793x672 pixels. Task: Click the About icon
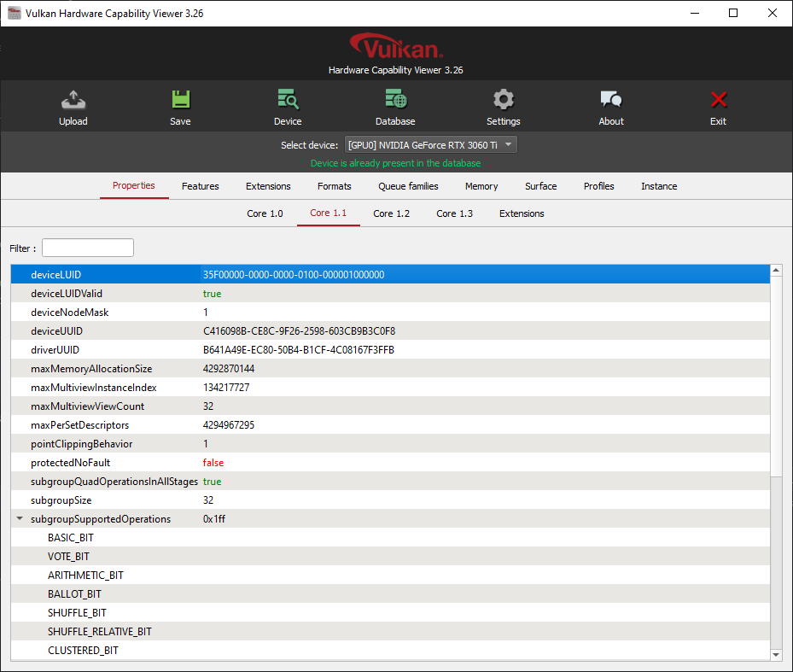[610, 105]
